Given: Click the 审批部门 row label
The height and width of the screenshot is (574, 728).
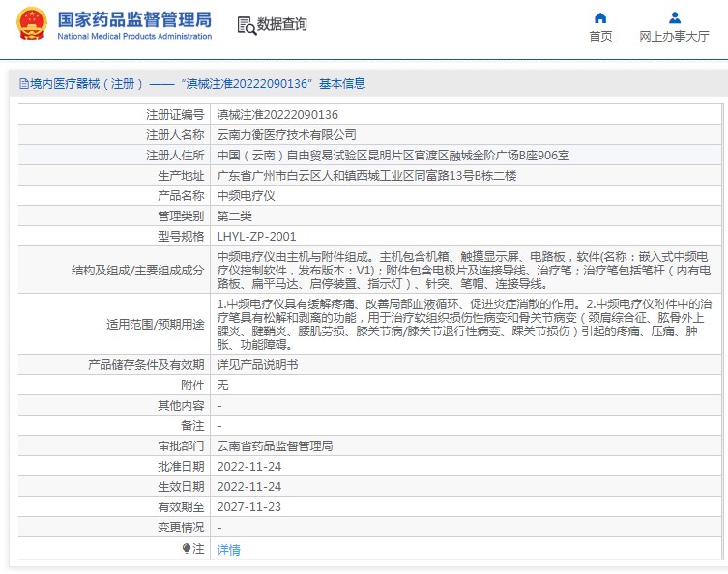Looking at the screenshot, I should point(181,445).
